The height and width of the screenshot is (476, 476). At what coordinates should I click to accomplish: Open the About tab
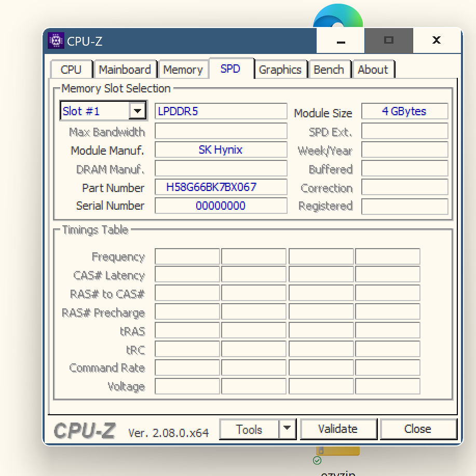(x=373, y=70)
